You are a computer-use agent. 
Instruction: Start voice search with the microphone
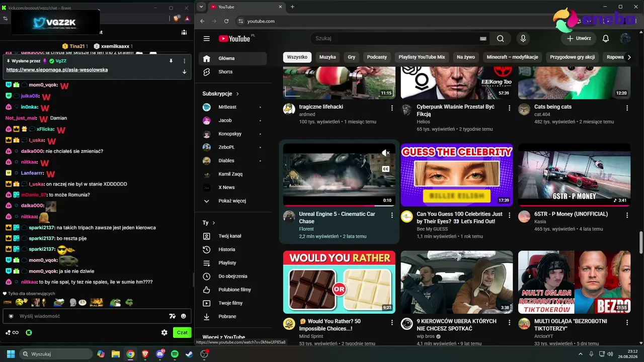click(523, 39)
